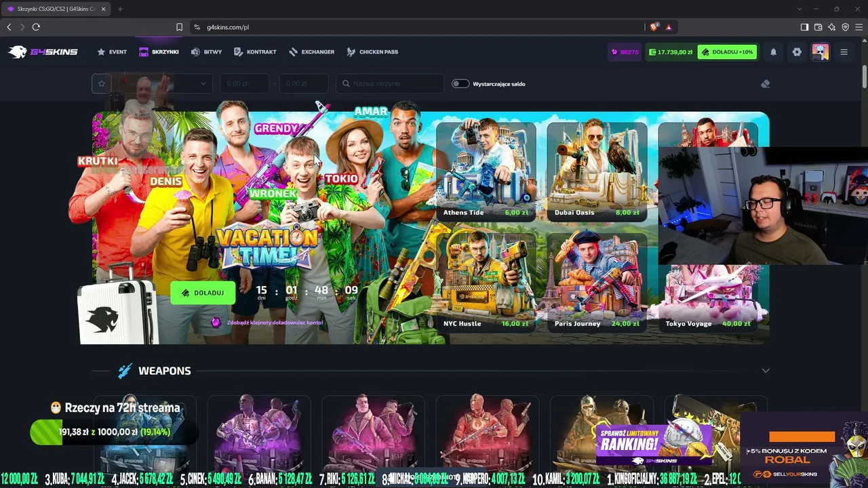Viewport: 868px width, 488px height.
Task: Open the case sorting dropdown
Action: [163, 83]
